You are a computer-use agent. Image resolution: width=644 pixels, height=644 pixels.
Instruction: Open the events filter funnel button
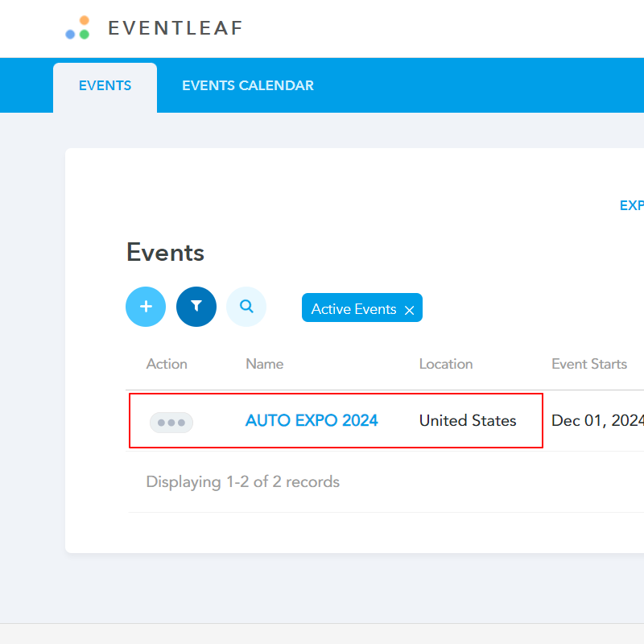click(196, 307)
